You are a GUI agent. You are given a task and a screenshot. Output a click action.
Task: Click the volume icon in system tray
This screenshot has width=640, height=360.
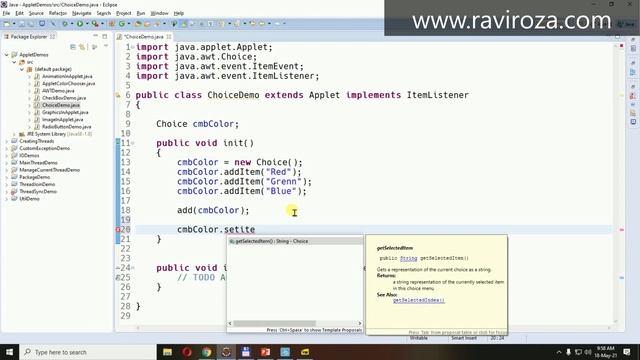click(588, 352)
